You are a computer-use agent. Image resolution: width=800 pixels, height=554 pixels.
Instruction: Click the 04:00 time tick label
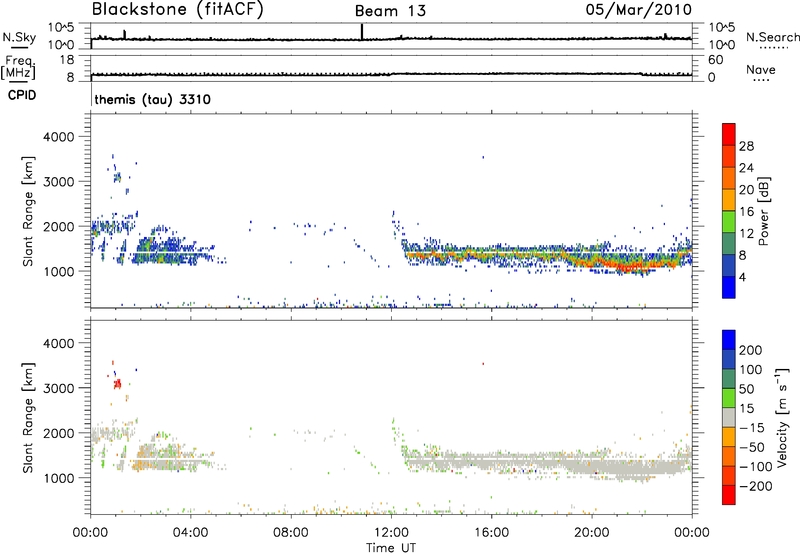click(190, 533)
